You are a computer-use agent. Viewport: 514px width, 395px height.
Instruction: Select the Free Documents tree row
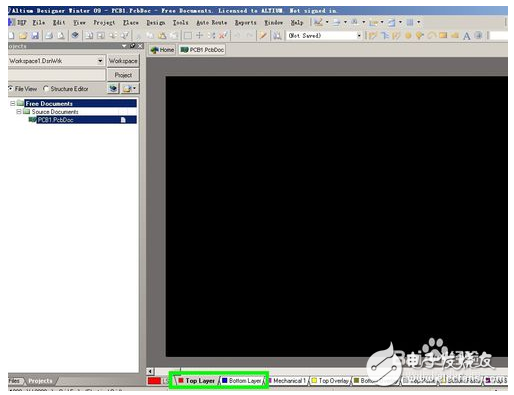click(x=77, y=103)
